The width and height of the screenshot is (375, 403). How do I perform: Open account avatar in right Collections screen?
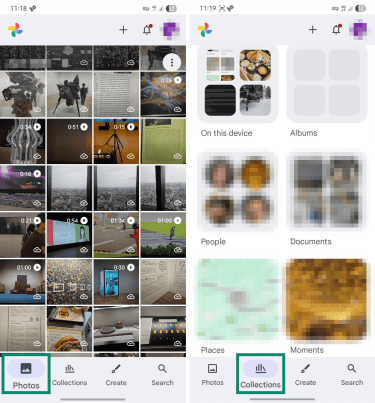click(x=360, y=30)
